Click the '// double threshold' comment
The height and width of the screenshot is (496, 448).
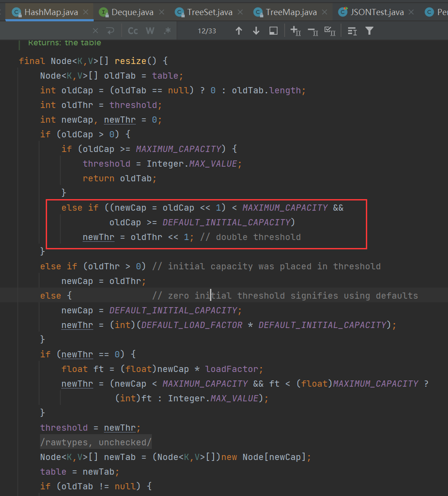point(250,237)
